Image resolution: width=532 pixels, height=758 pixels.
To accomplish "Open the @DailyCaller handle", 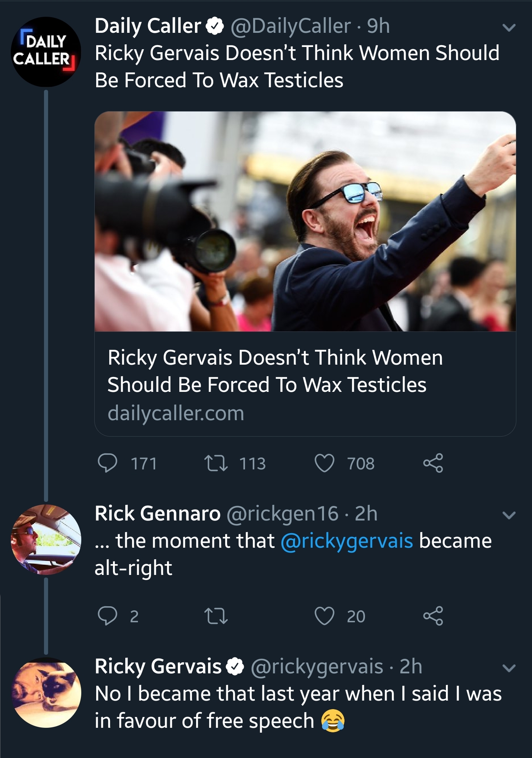I will click(291, 26).
